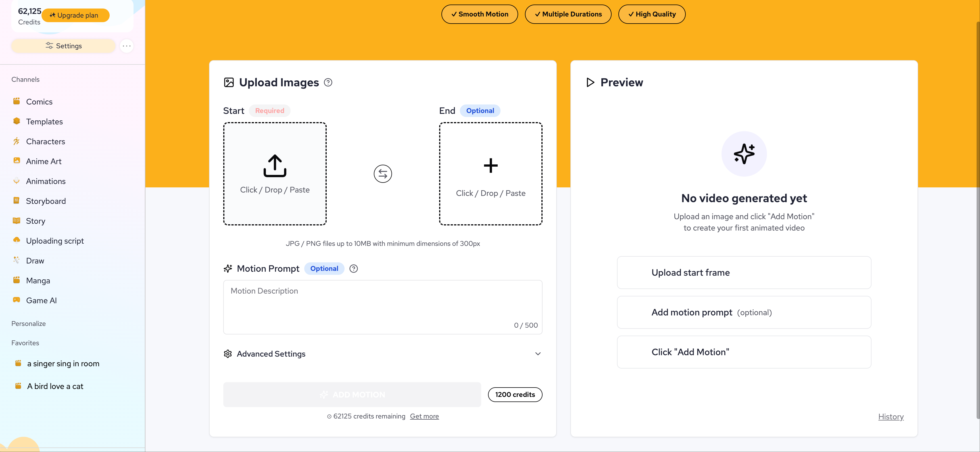The height and width of the screenshot is (452, 980).
Task: Open the Anime Art channel
Action: click(43, 161)
